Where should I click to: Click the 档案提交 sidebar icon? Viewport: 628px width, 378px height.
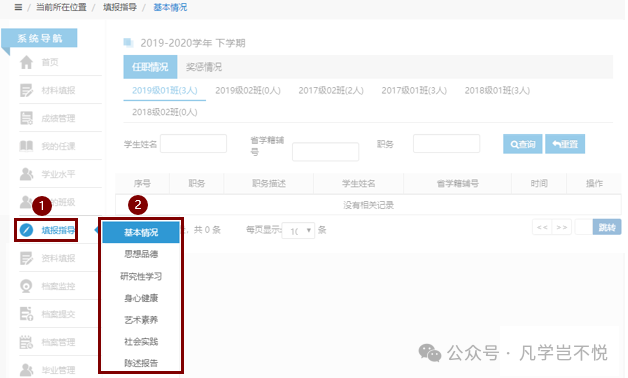(x=26, y=314)
